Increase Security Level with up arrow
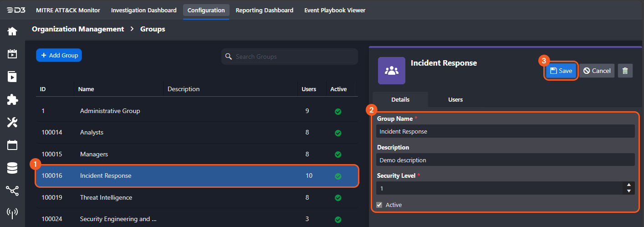The width and height of the screenshot is (644, 227). coord(629,185)
